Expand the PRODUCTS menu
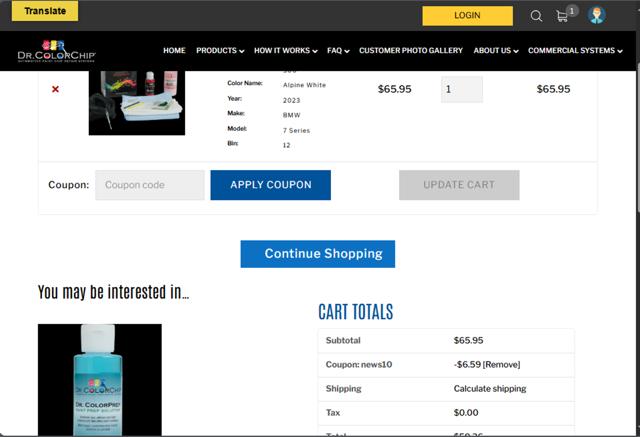Viewport: 640px width, 437px height. pyautogui.click(x=220, y=51)
